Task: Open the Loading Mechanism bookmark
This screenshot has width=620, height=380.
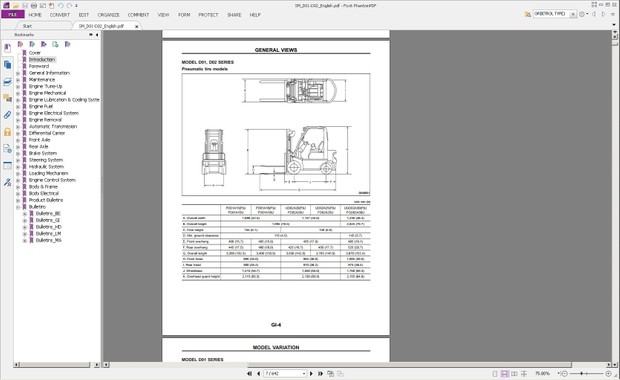Action: click(48, 173)
